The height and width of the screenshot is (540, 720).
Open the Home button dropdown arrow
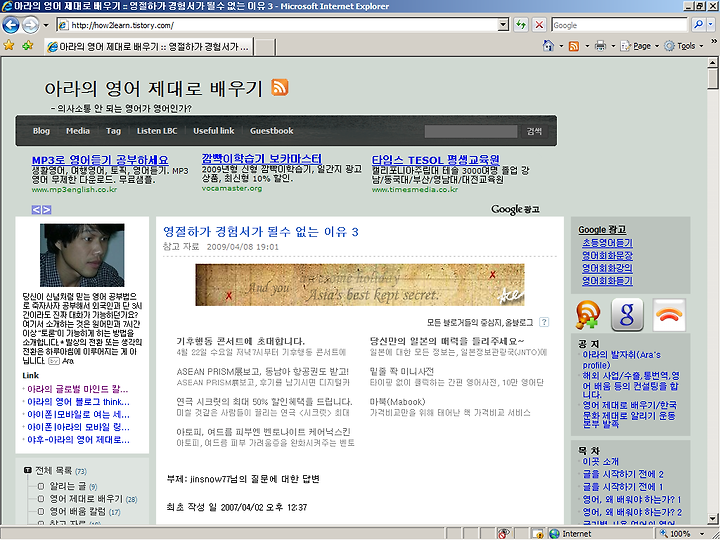(x=561, y=46)
